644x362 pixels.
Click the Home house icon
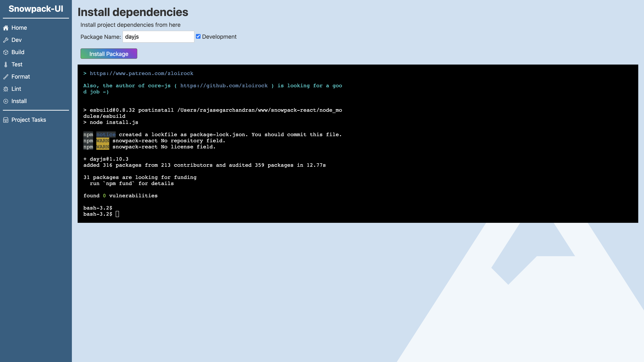(x=6, y=28)
